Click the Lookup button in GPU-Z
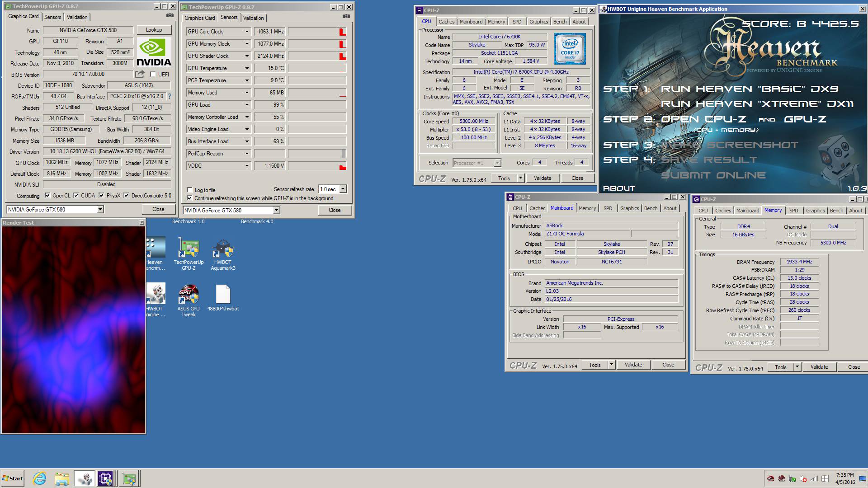 pyautogui.click(x=154, y=30)
